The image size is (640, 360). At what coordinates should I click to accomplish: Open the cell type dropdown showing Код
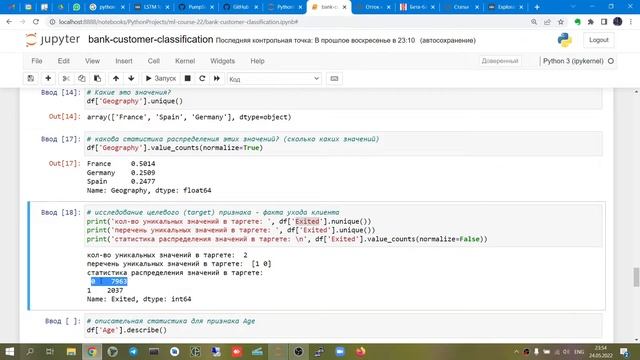point(274,79)
